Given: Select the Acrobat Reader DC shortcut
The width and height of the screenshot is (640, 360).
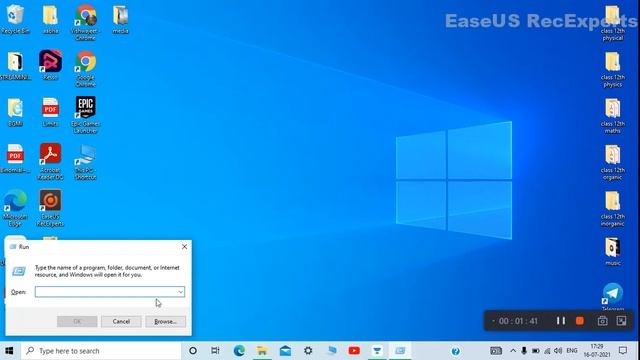Looking at the screenshot, I should point(50,162).
